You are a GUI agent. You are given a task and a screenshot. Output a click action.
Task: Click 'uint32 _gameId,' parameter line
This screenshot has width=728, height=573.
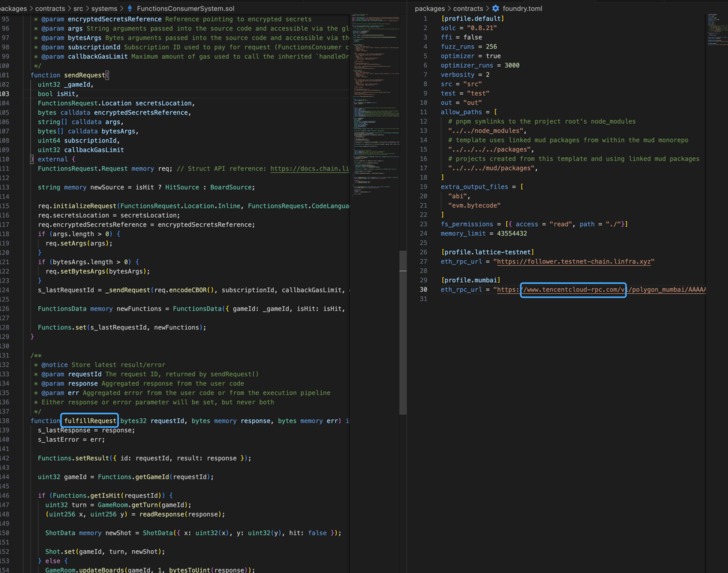[x=65, y=85]
